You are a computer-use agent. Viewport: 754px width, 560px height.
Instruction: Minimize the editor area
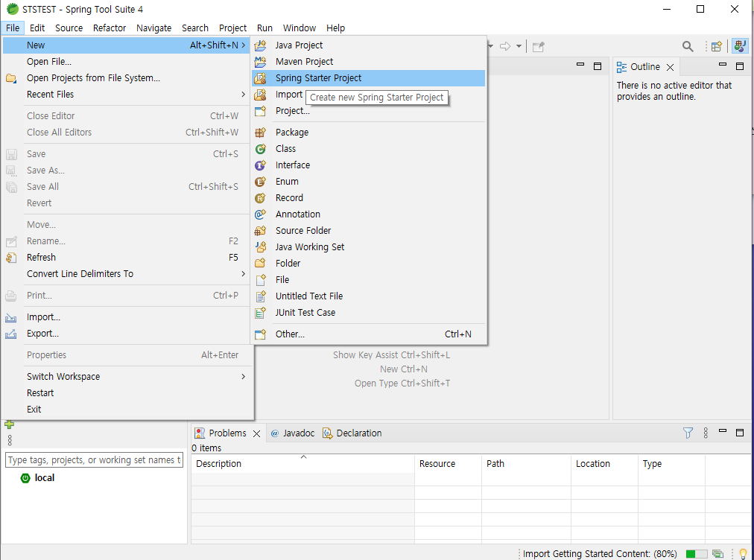tap(580, 65)
